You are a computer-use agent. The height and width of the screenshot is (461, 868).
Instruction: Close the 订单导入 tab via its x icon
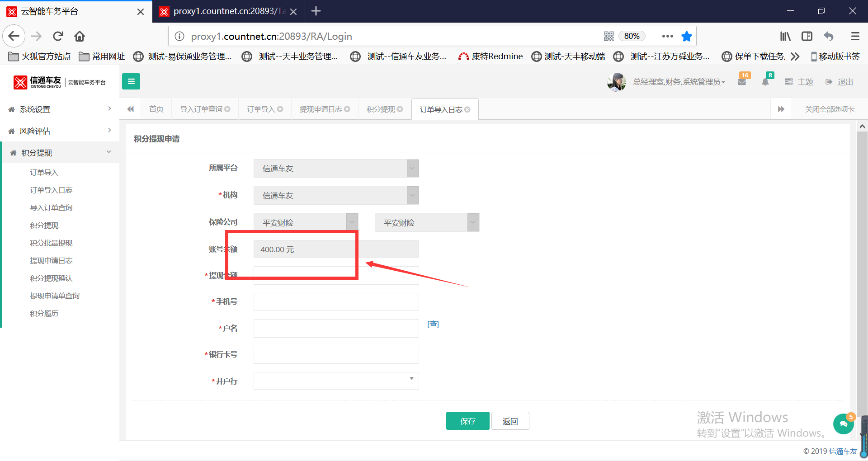[280, 109]
